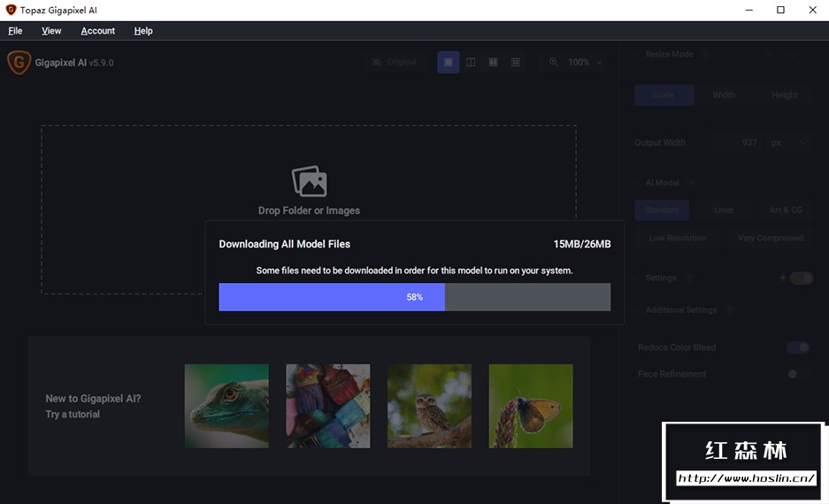The width and height of the screenshot is (829, 504).
Task: Open the owl tutorial thumbnail
Action: 429,406
